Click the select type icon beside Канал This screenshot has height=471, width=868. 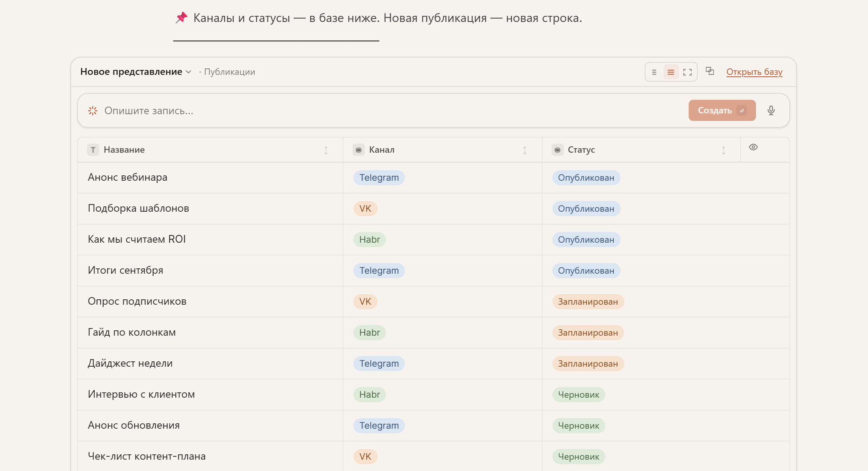point(359,150)
